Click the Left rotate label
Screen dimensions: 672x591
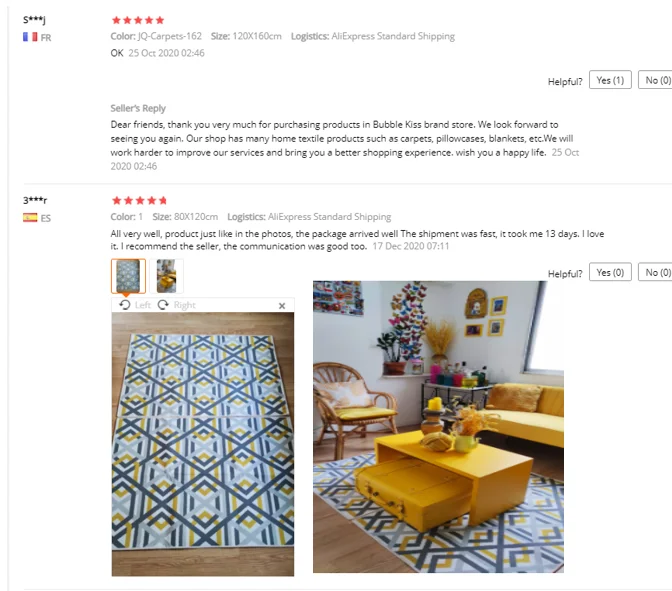(x=142, y=305)
